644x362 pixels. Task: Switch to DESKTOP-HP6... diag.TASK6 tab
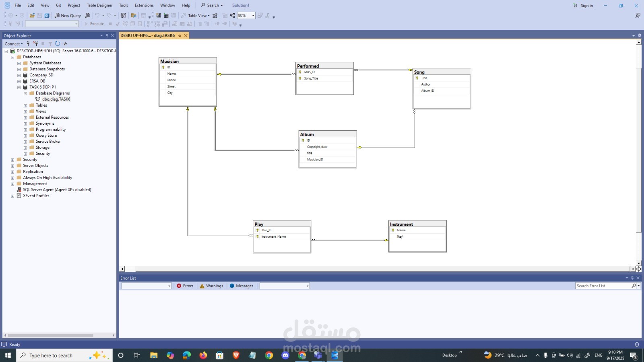(x=147, y=35)
